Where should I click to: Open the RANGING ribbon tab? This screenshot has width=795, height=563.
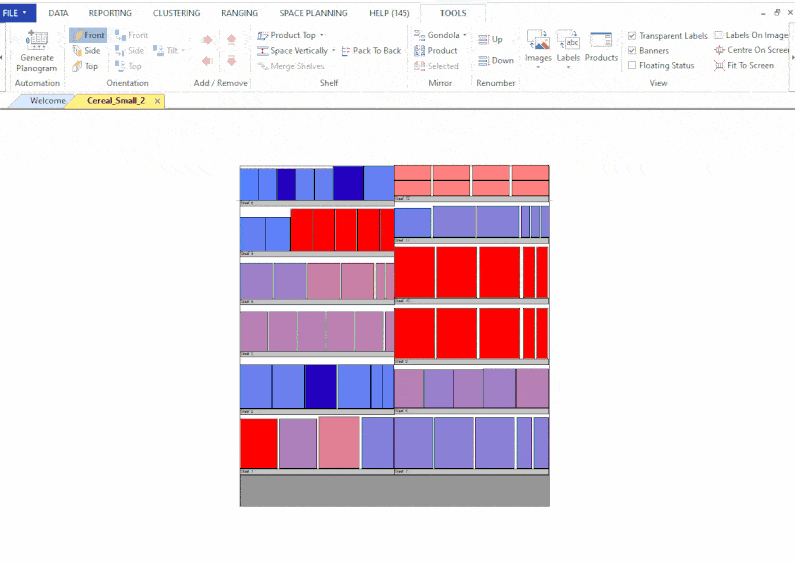point(239,13)
